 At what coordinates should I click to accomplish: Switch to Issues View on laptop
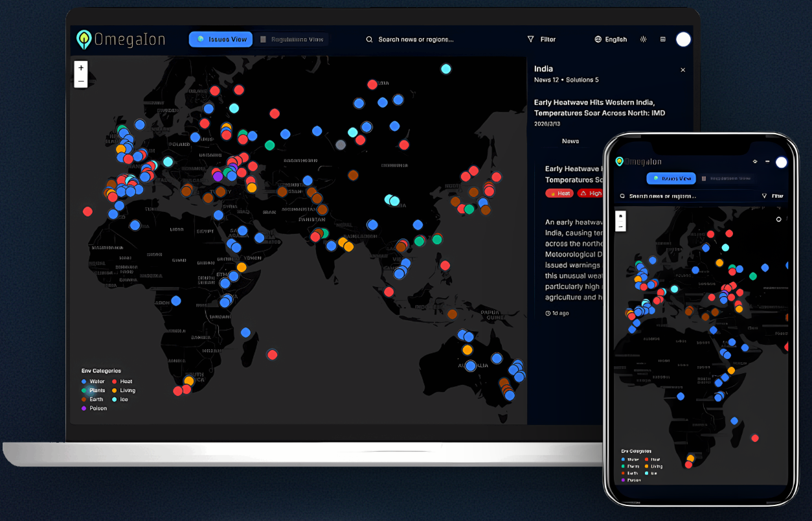(x=221, y=40)
